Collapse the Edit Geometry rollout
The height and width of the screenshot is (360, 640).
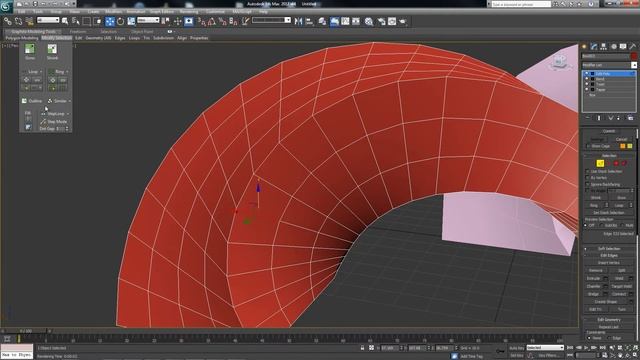pyautogui.click(x=609, y=320)
